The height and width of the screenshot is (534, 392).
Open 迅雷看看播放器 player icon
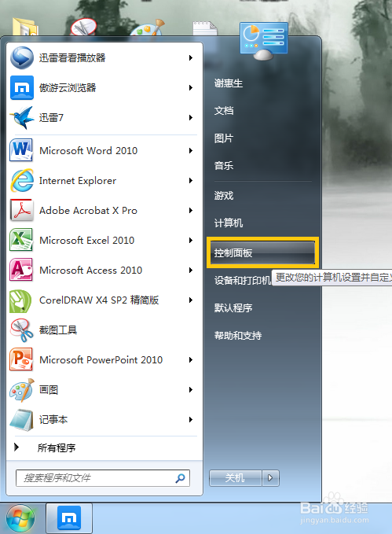point(22,58)
